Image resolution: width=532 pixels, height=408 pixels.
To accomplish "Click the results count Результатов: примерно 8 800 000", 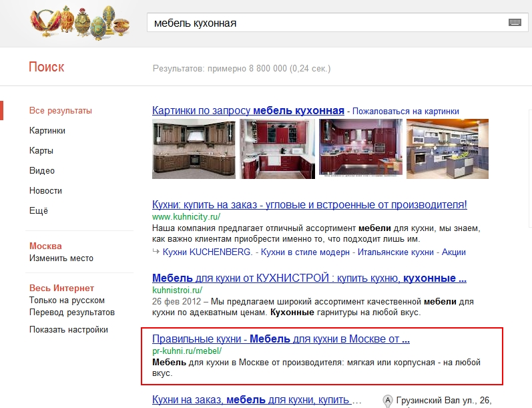I will (x=242, y=69).
